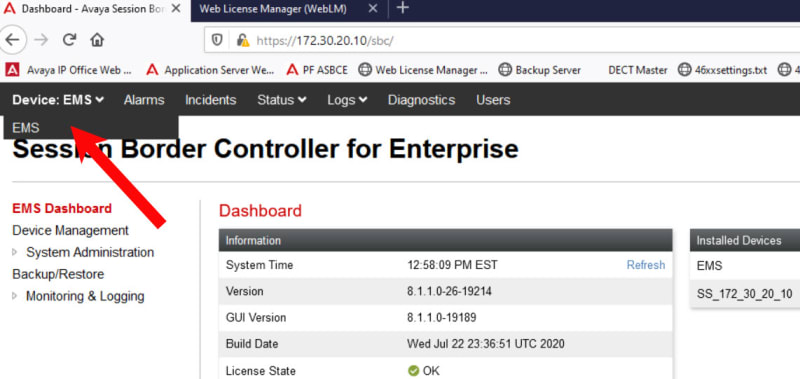Open Web License Manager bookmark

click(x=423, y=70)
